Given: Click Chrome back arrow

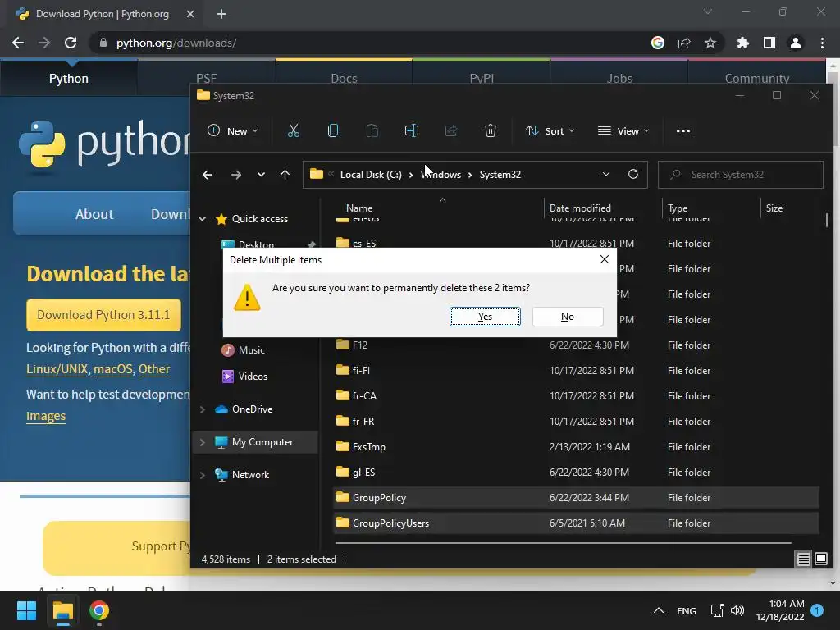Looking at the screenshot, I should 18,43.
